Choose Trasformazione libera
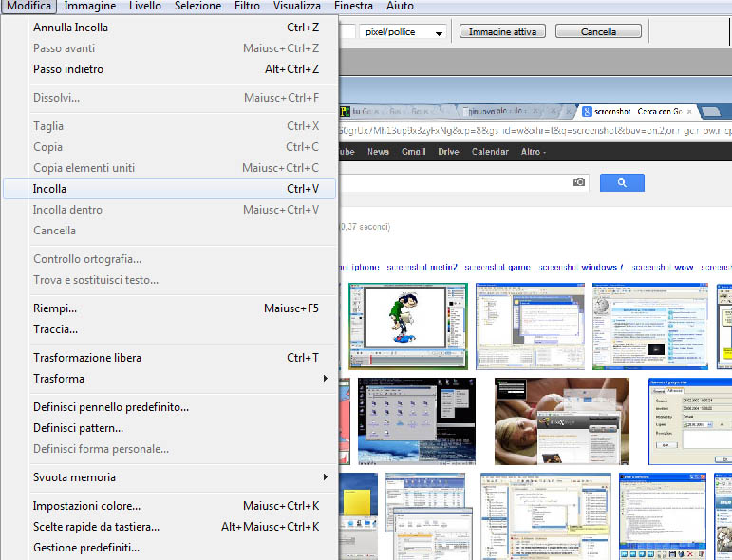Viewport: 732px width, 560px height. tap(170, 358)
